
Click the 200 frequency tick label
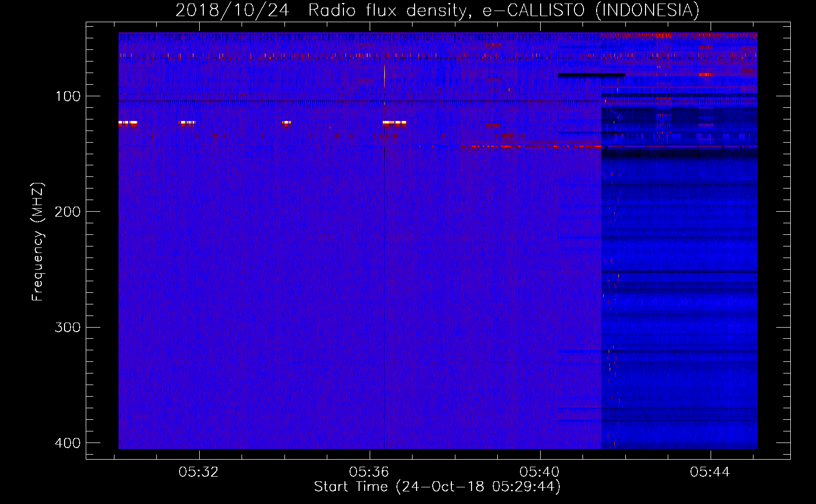pos(68,212)
